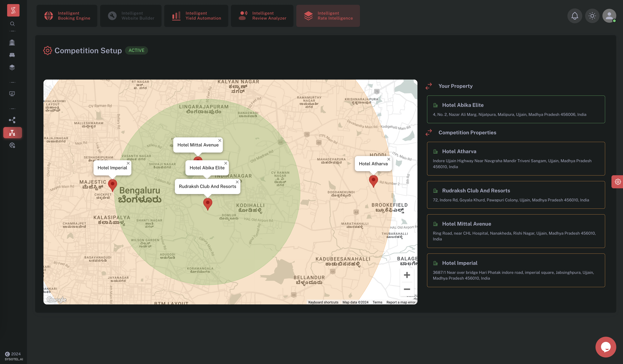Image resolution: width=623 pixels, height=364 pixels.
Task: Open user profile avatar
Action: [609, 16]
